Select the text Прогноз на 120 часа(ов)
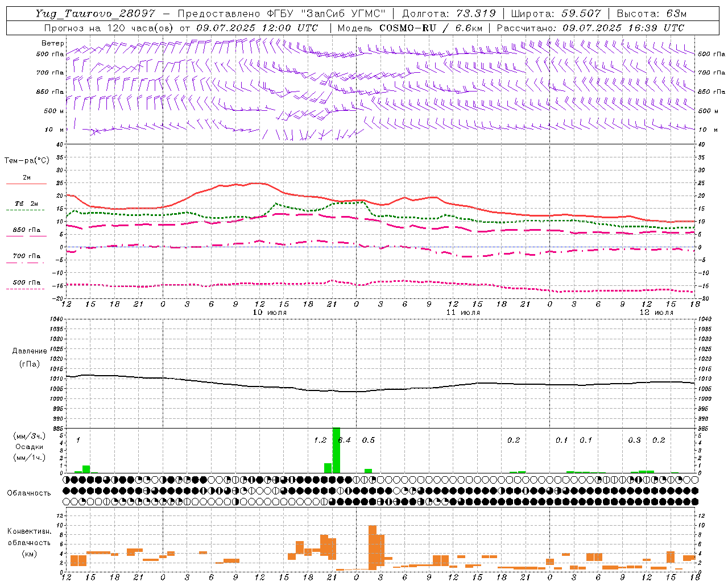This screenshot has height=582, width=728. (109, 28)
